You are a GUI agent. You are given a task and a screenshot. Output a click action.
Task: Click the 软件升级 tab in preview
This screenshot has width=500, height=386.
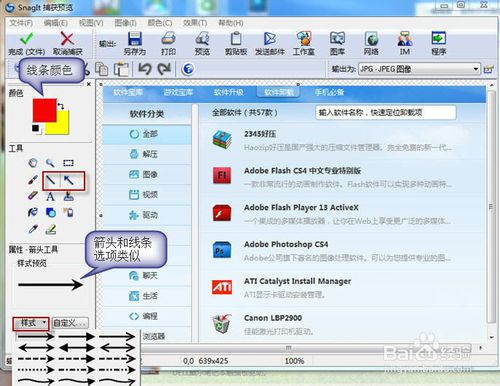[228, 92]
